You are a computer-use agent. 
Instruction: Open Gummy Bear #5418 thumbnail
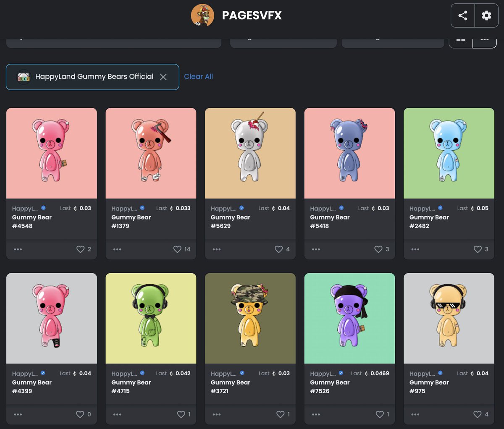pyautogui.click(x=349, y=153)
